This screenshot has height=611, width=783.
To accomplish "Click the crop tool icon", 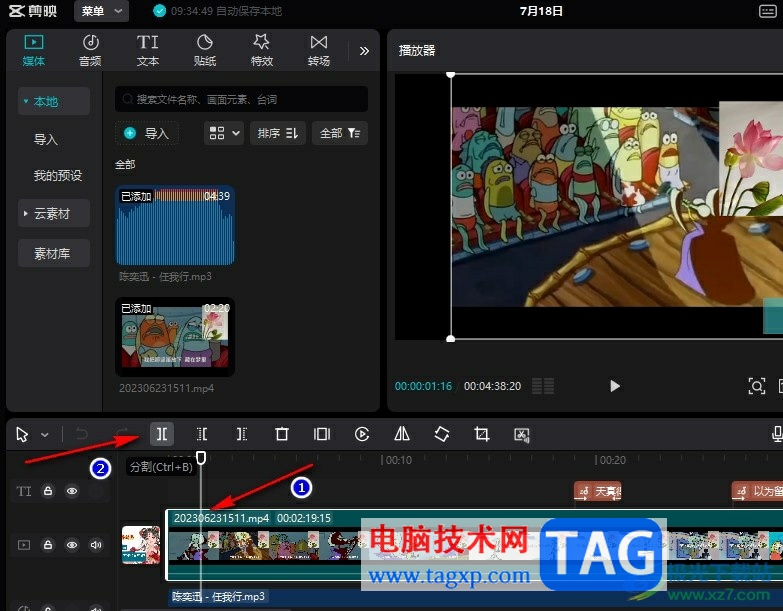I will (481, 434).
